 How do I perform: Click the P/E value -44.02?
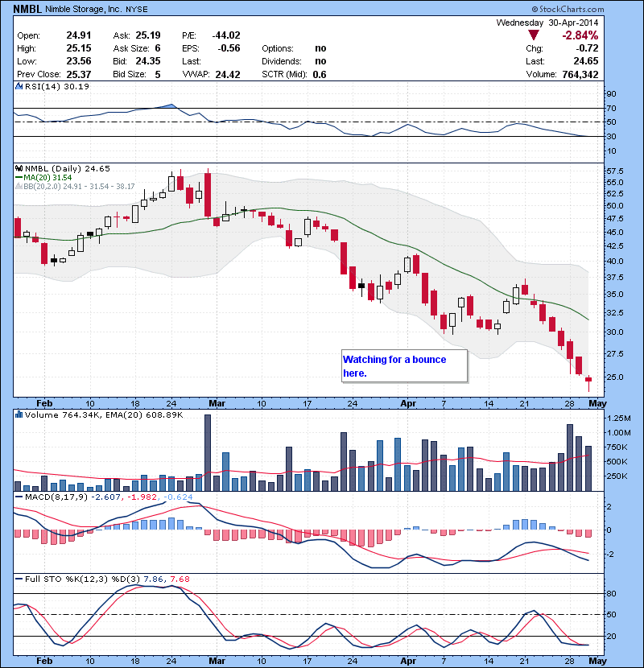click(x=226, y=35)
